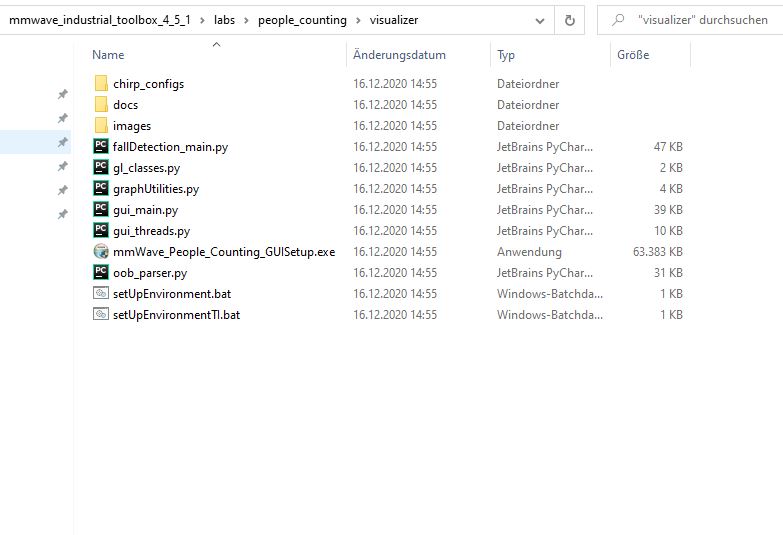Select the file name oob_parser.py

(x=150, y=273)
